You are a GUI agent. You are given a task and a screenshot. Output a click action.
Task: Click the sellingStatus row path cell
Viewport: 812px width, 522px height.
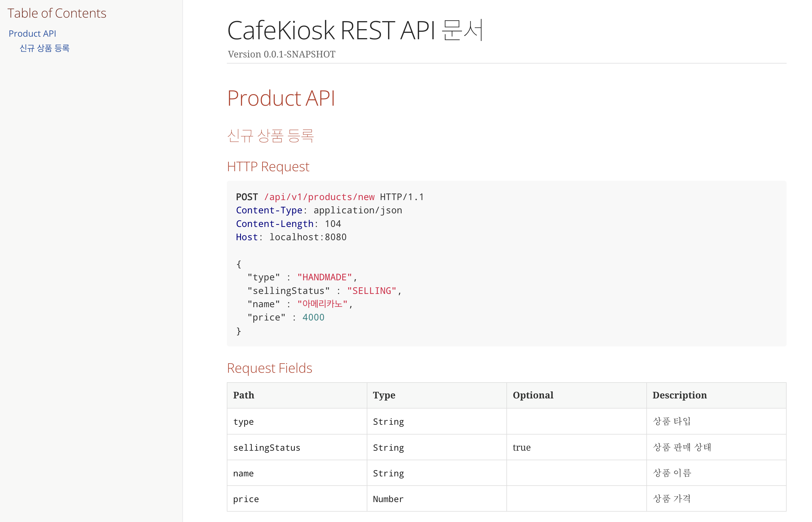click(267, 448)
